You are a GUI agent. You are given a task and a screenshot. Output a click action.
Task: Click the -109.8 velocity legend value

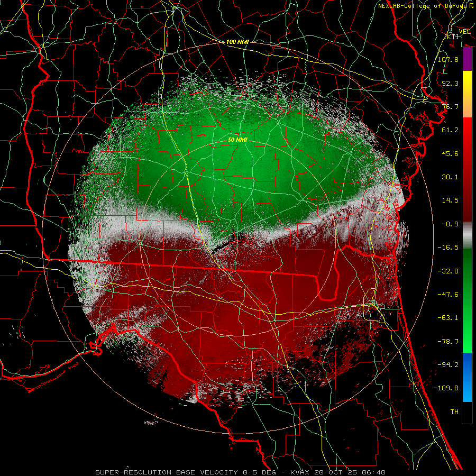click(446, 388)
